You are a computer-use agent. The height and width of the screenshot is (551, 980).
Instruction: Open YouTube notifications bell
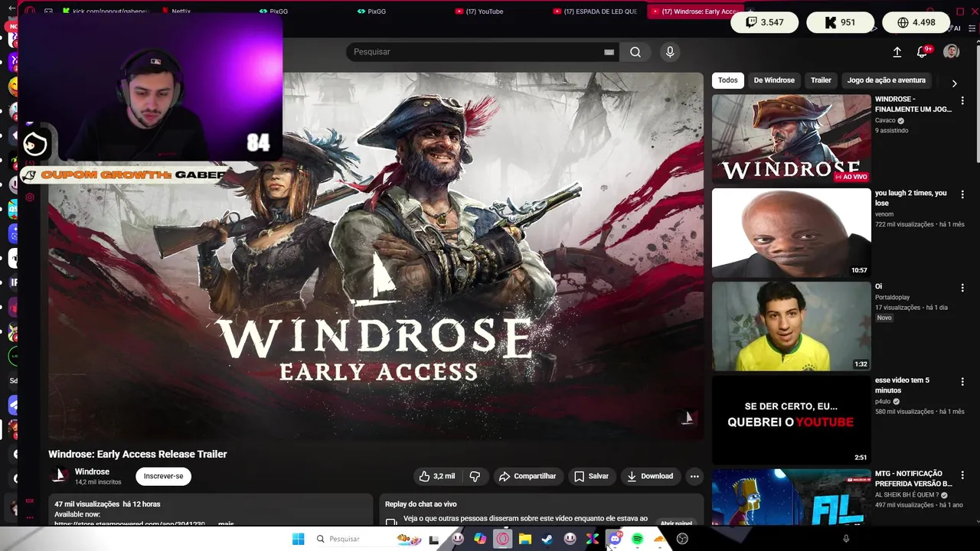point(923,52)
